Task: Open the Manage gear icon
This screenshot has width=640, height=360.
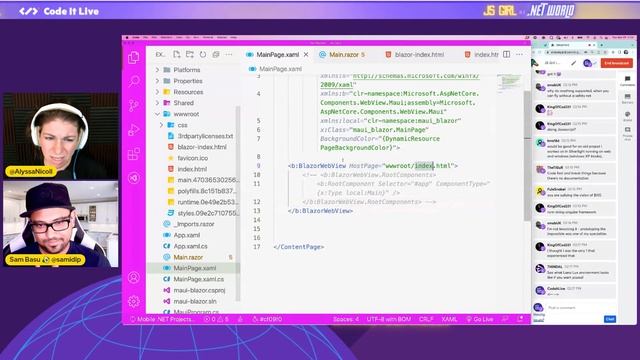Action: tap(134, 302)
